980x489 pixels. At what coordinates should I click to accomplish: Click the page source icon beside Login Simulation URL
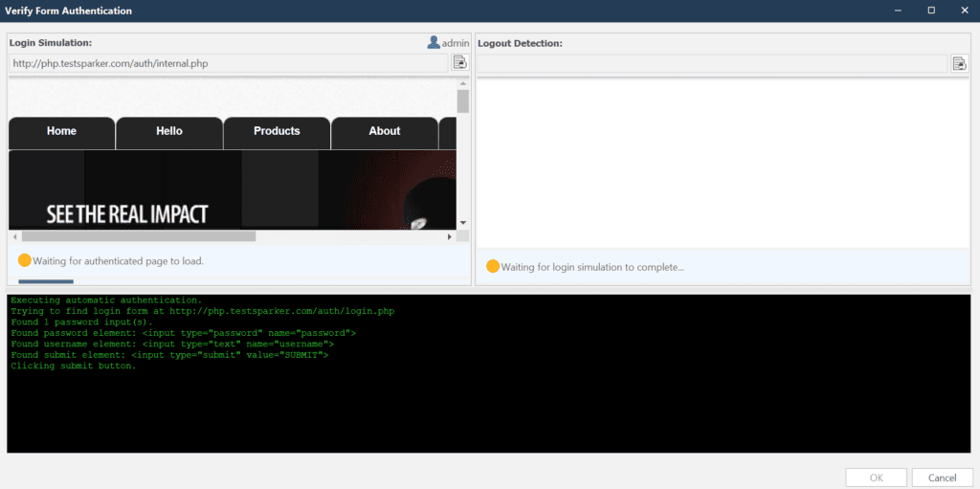(459, 63)
